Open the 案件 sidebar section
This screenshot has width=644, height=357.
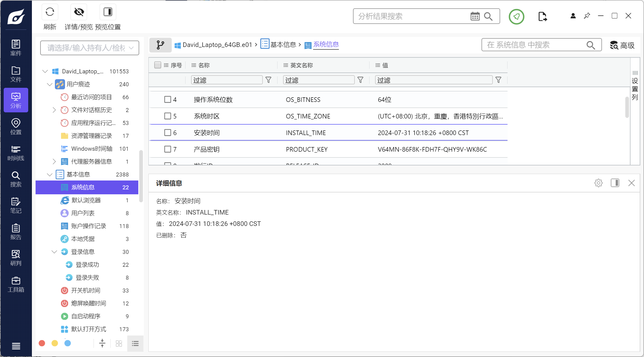pos(16,48)
